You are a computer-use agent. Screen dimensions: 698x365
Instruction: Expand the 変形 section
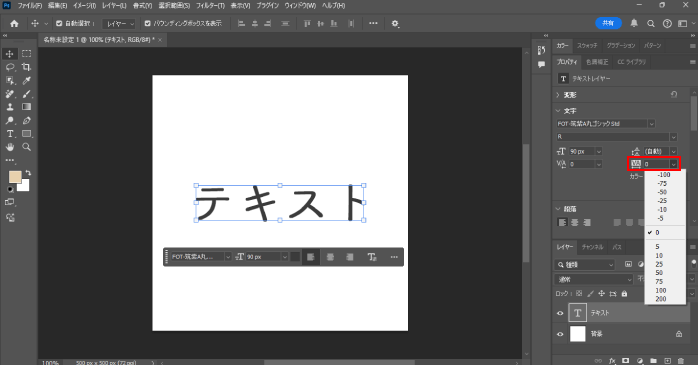pyautogui.click(x=558, y=95)
